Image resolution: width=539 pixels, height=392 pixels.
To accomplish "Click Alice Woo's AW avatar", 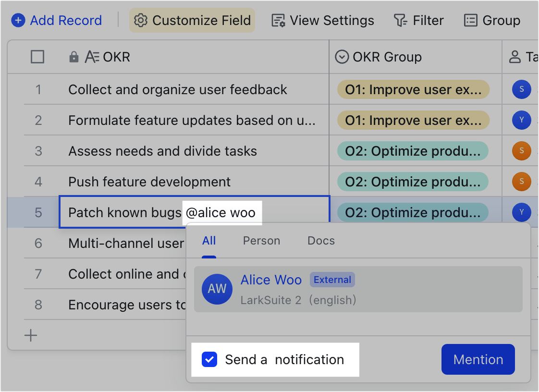I will pos(217,289).
